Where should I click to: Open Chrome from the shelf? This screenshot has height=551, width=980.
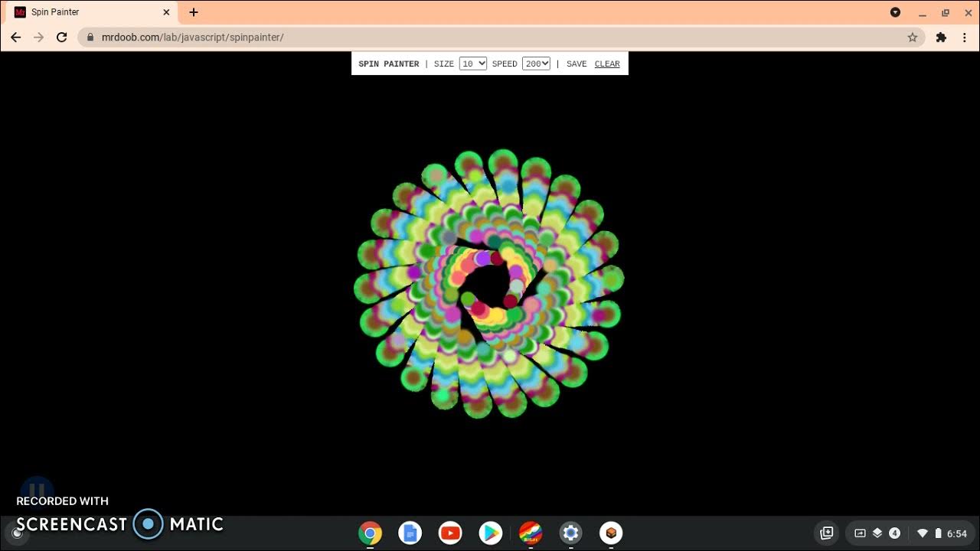tap(370, 533)
